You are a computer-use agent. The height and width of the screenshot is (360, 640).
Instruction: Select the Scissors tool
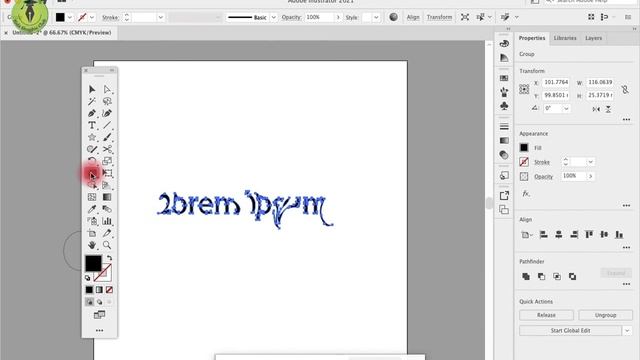coord(107,149)
